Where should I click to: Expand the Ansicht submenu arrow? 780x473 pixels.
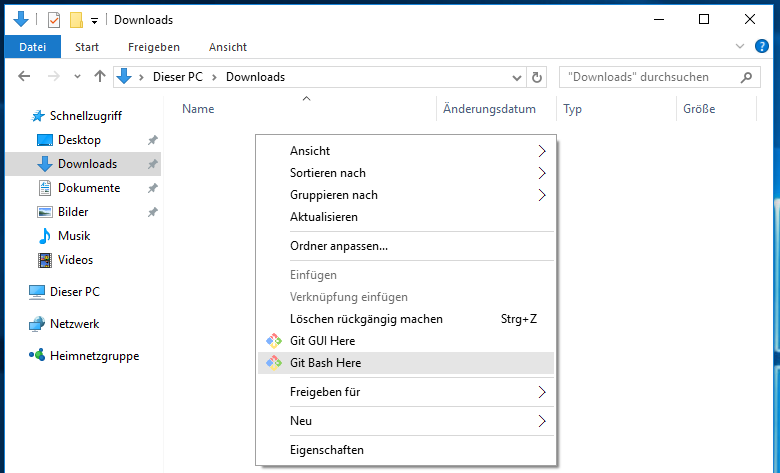click(x=542, y=151)
